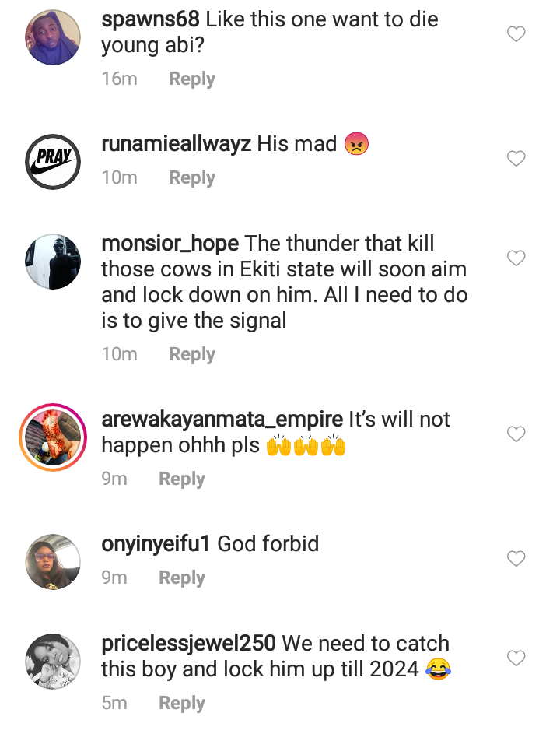View monsior_hope's profile avatar
This screenshot has width=560, height=748.
[x=53, y=262]
